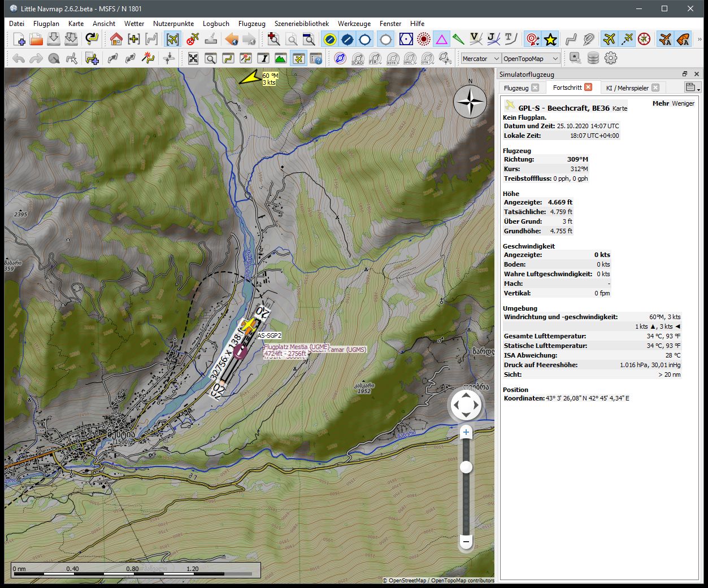
Task: Open the new flight plan icon
Action: [x=19, y=39]
